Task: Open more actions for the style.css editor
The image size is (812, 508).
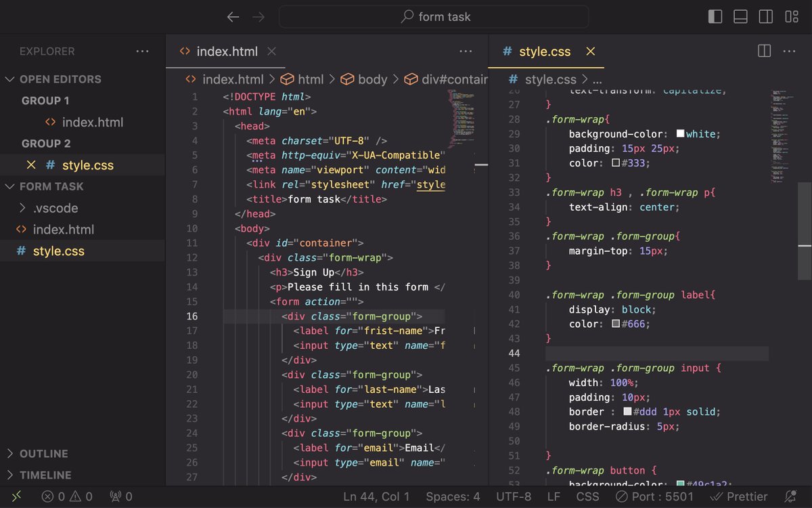Action: [x=789, y=51]
